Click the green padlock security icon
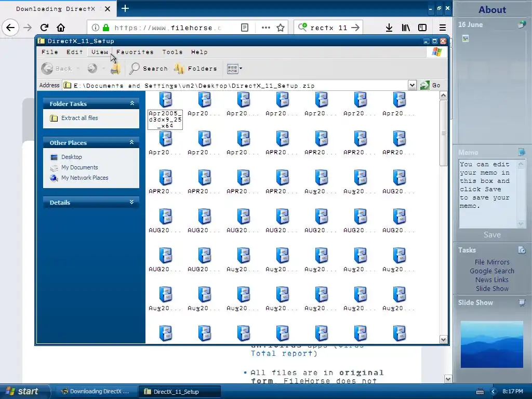This screenshot has width=532, height=399. 106,28
